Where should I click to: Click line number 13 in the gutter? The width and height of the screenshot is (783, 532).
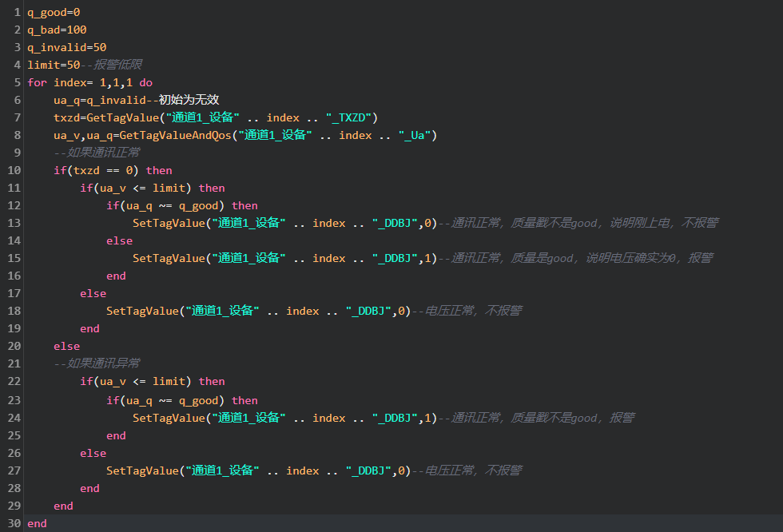(14, 223)
